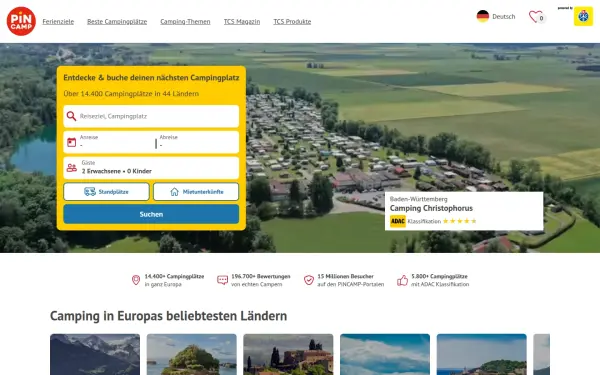Click the text "15 Millionen Besucher"
This screenshot has height=375, width=600.
click(x=346, y=276)
